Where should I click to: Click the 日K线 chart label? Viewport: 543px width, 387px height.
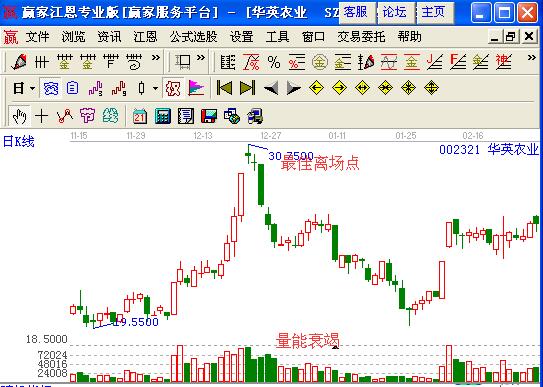19,142
